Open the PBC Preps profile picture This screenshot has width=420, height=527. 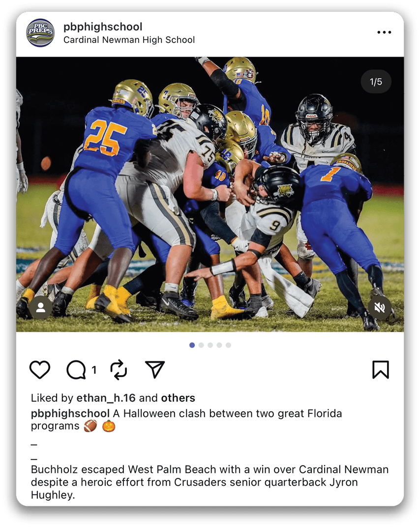pyautogui.click(x=40, y=32)
